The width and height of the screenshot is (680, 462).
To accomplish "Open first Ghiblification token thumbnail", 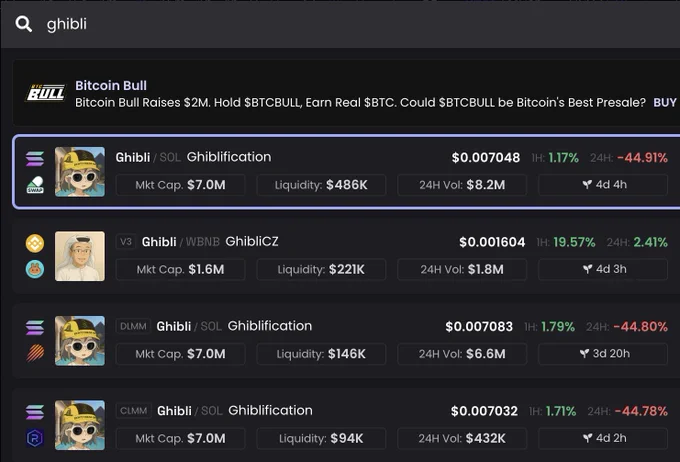I will click(80, 172).
